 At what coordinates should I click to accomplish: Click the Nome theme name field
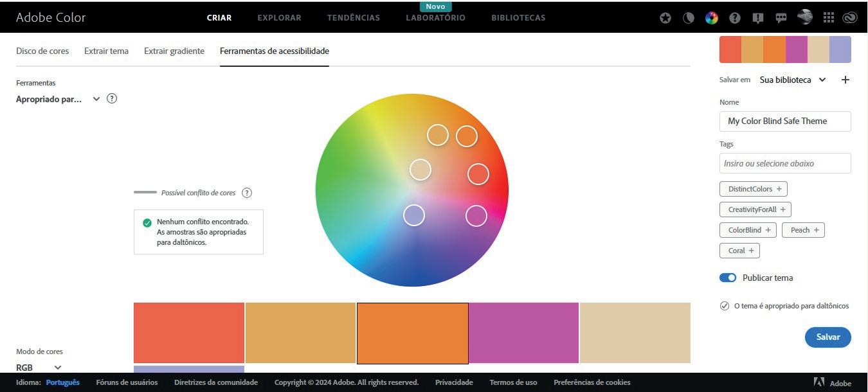click(x=785, y=121)
